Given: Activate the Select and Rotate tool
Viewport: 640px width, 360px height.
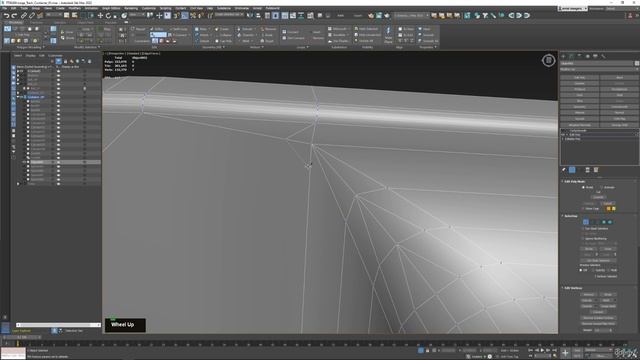Looking at the screenshot, I should click(x=108, y=16).
